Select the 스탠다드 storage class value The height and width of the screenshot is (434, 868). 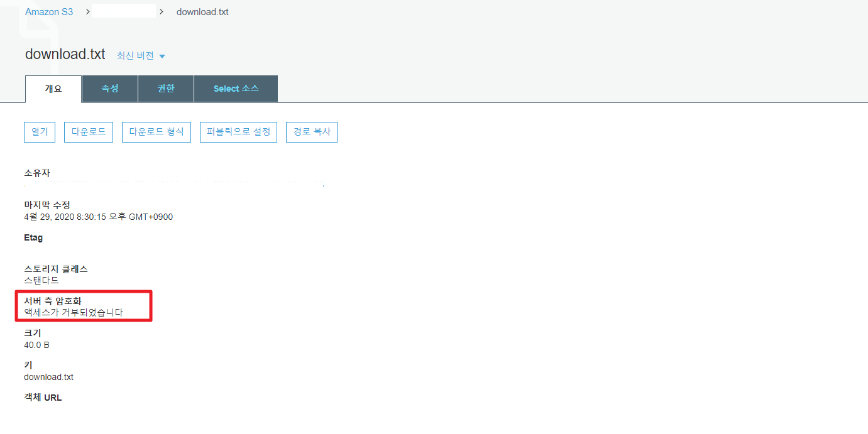[x=41, y=280]
